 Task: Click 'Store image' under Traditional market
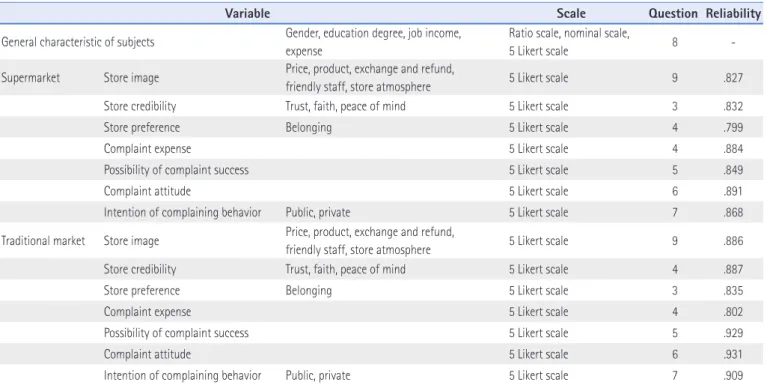click(131, 241)
